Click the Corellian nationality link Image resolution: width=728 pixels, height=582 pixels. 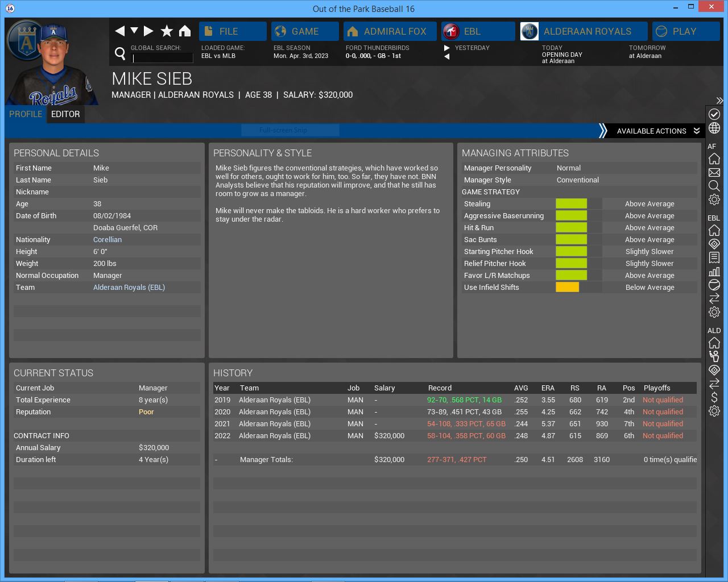pos(107,240)
